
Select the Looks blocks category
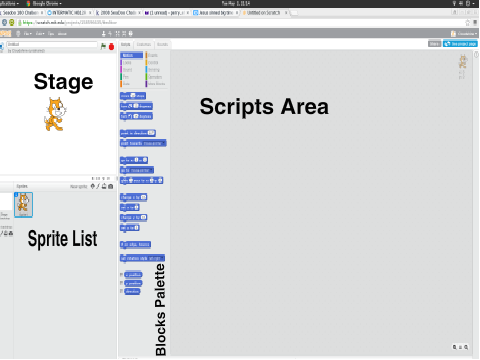pyautogui.click(x=131, y=63)
